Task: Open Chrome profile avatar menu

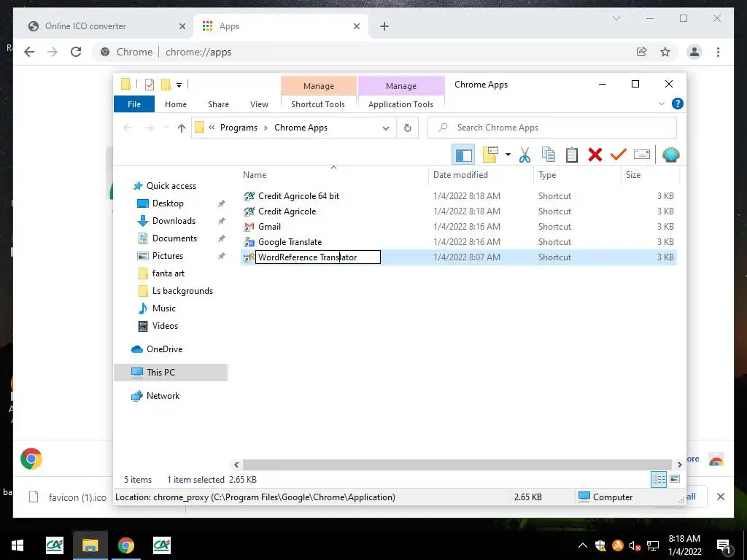Action: click(x=694, y=52)
